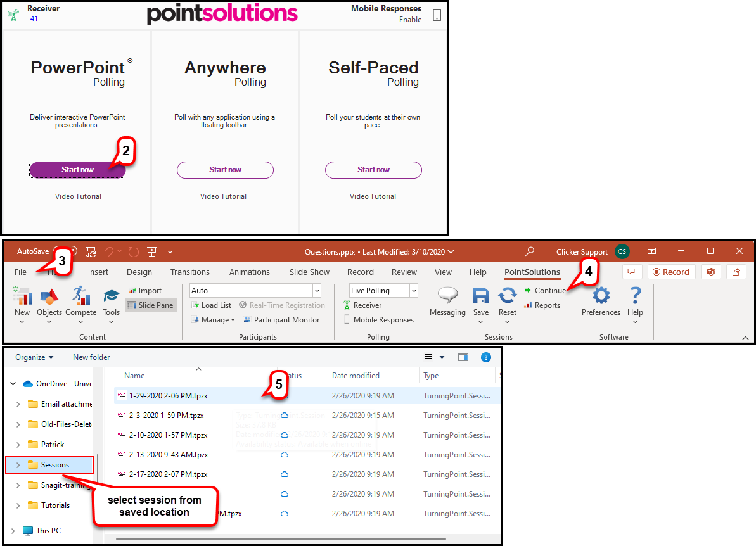Image resolution: width=756 pixels, height=546 pixels.
Task: Click the Receiver antenna icon in PointSolutions dashboard
Action: pyautogui.click(x=13, y=15)
